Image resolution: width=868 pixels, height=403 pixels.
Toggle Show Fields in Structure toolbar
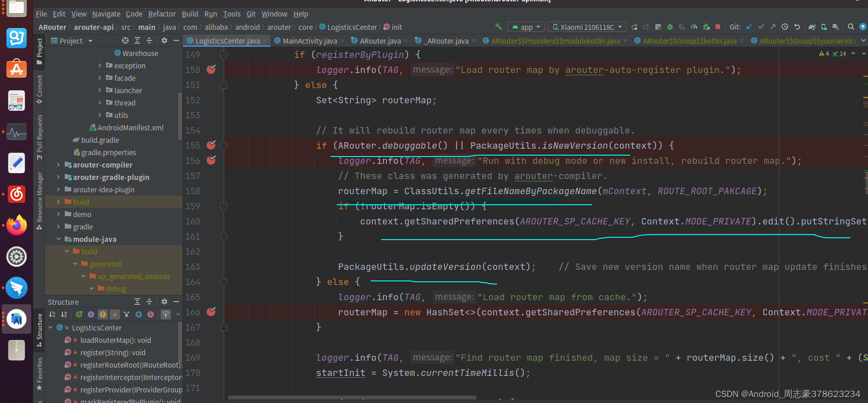(x=103, y=314)
